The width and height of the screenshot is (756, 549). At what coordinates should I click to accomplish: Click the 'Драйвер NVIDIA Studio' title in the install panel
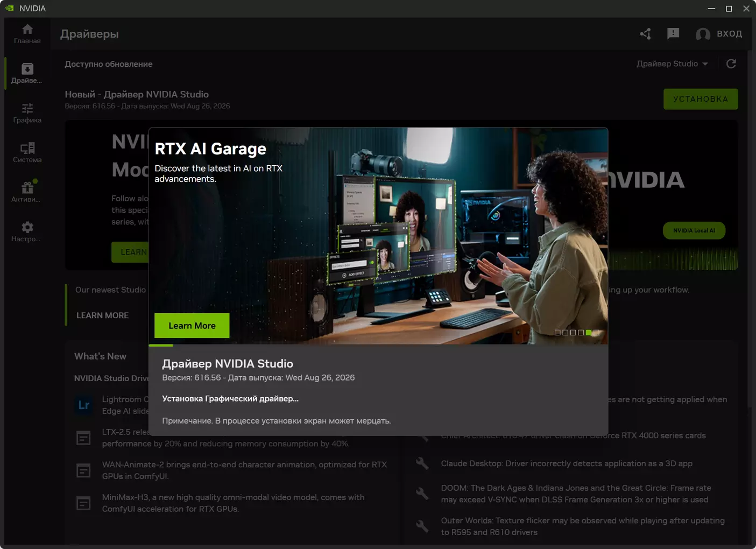click(228, 364)
